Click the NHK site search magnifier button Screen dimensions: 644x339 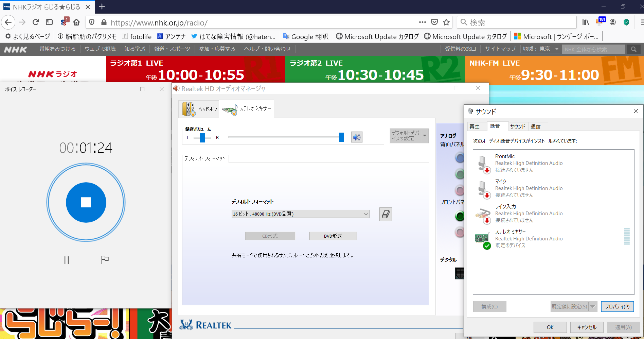[633, 49]
